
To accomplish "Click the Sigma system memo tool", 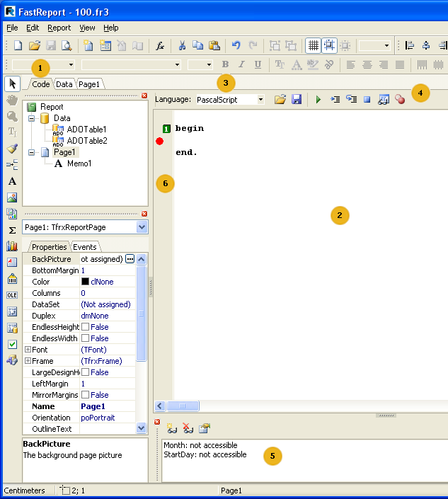I will tap(12, 230).
